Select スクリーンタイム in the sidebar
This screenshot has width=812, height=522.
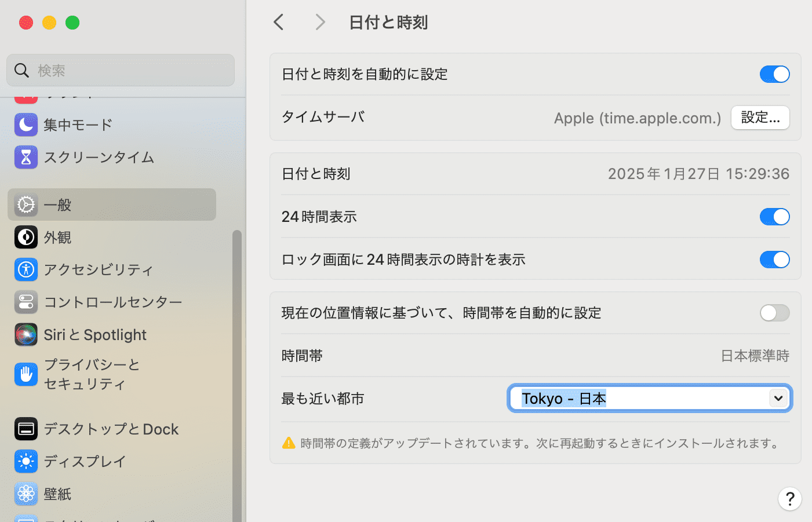point(112,157)
